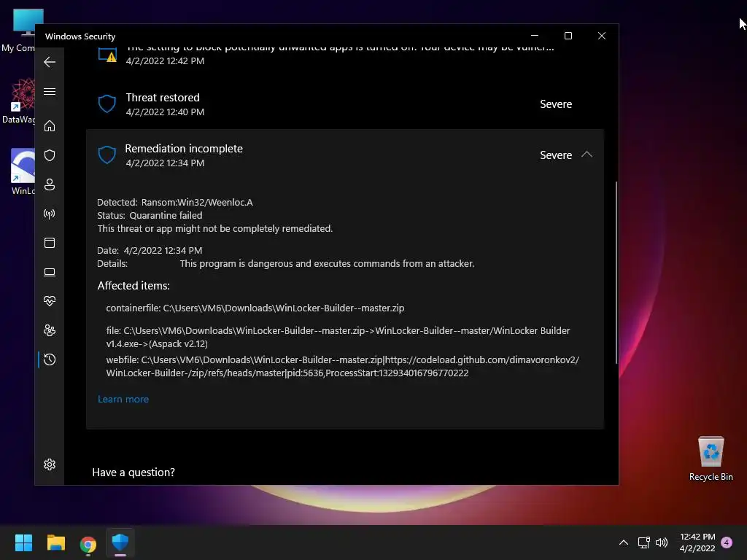This screenshot has height=560, width=747.
Task: Click the vertical scrollbar in Windows Security
Action: coord(616,273)
